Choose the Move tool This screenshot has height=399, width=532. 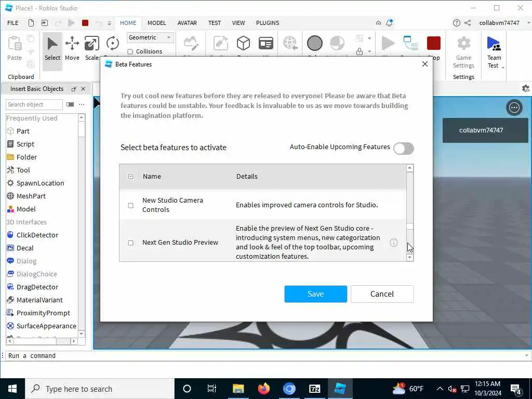72,49
